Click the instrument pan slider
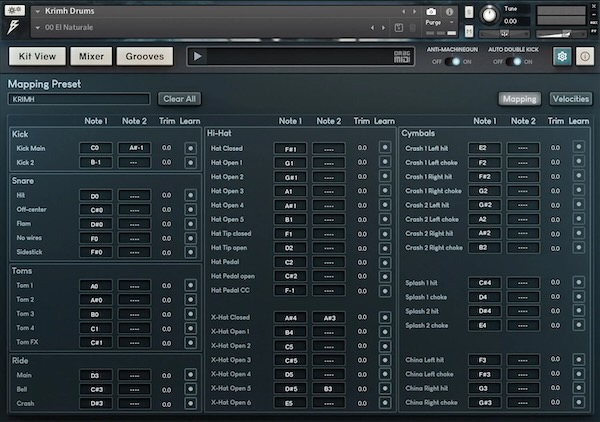 [x=504, y=34]
